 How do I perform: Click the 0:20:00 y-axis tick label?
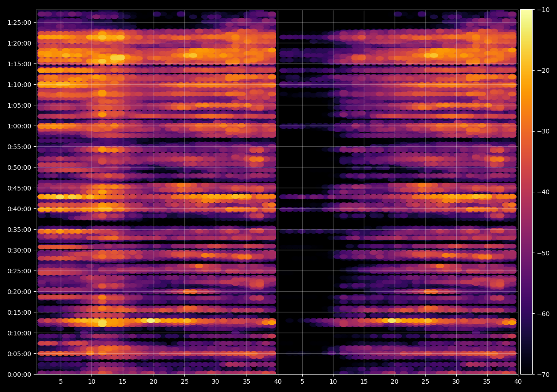(19, 291)
